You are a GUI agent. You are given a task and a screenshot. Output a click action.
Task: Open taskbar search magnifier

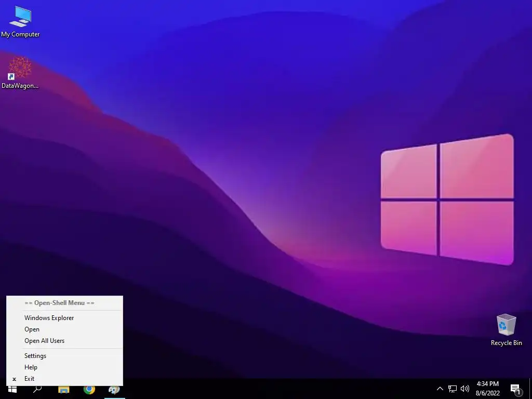coord(37,389)
